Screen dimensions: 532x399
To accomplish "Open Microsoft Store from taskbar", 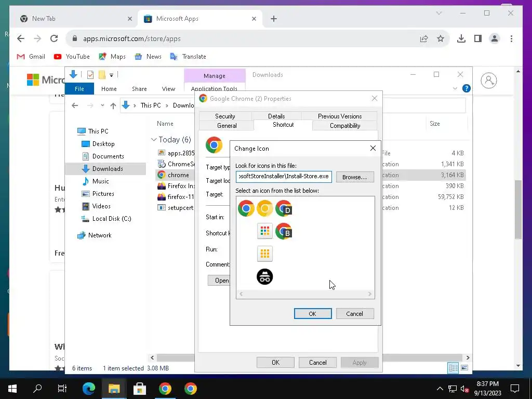I will [139, 389].
